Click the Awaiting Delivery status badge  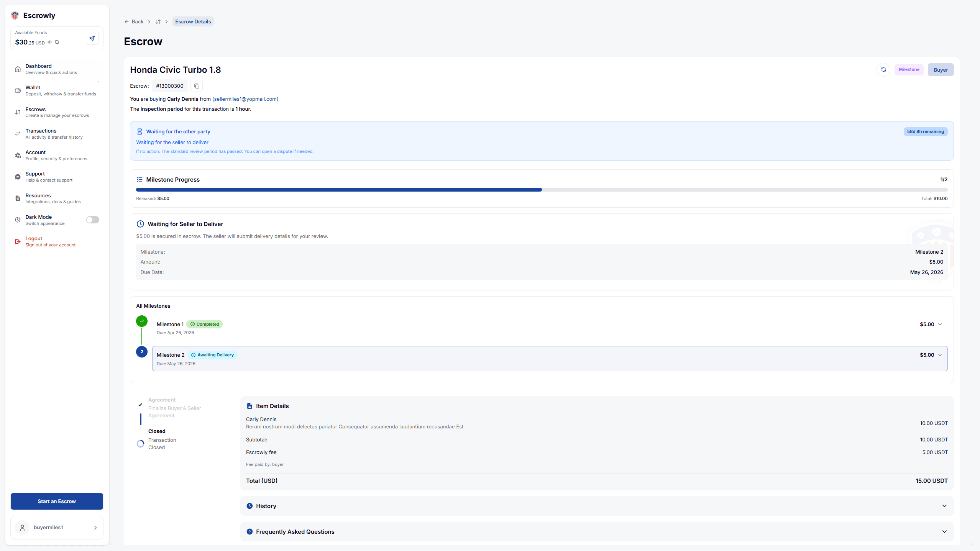(x=212, y=355)
